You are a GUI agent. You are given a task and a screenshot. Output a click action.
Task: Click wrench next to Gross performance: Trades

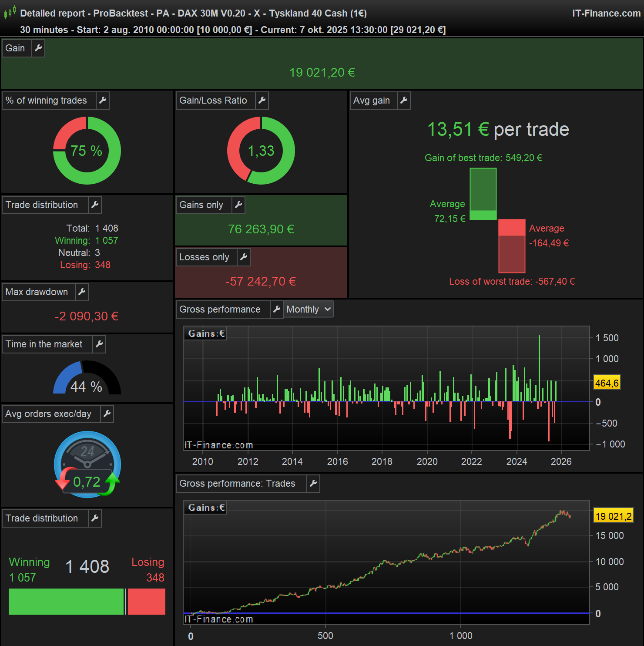click(313, 484)
